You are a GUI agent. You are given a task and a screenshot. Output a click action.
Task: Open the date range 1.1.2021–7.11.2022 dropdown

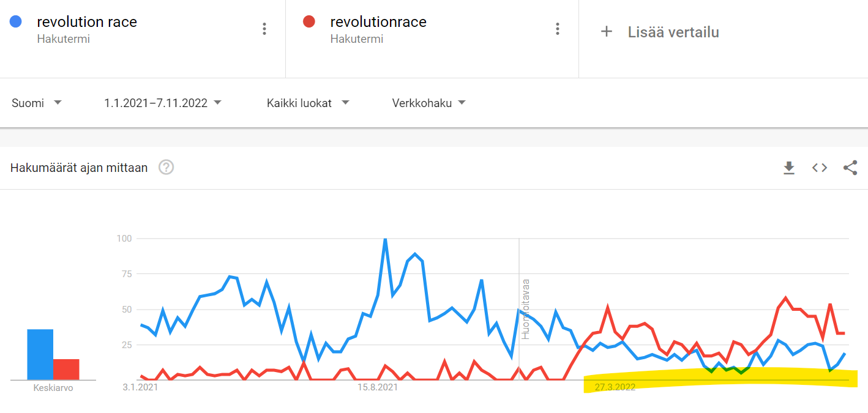coord(162,103)
